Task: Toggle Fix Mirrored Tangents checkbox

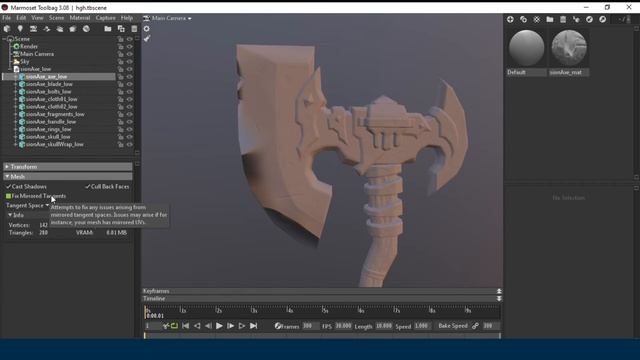Action: [9, 196]
